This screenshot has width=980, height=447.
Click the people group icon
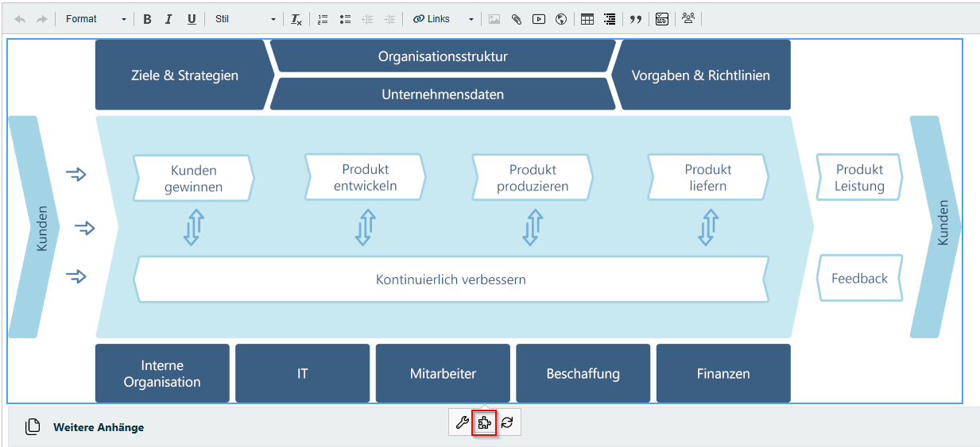click(688, 19)
